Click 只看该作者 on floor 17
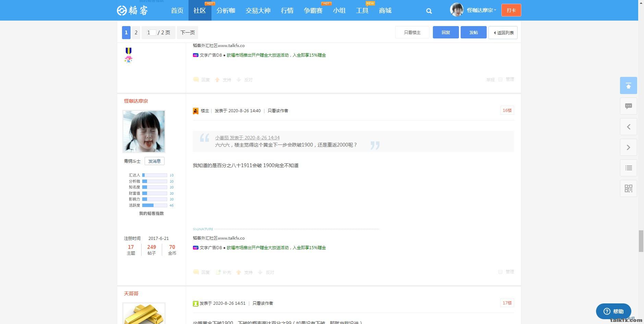The height and width of the screenshot is (324, 644). (x=263, y=303)
